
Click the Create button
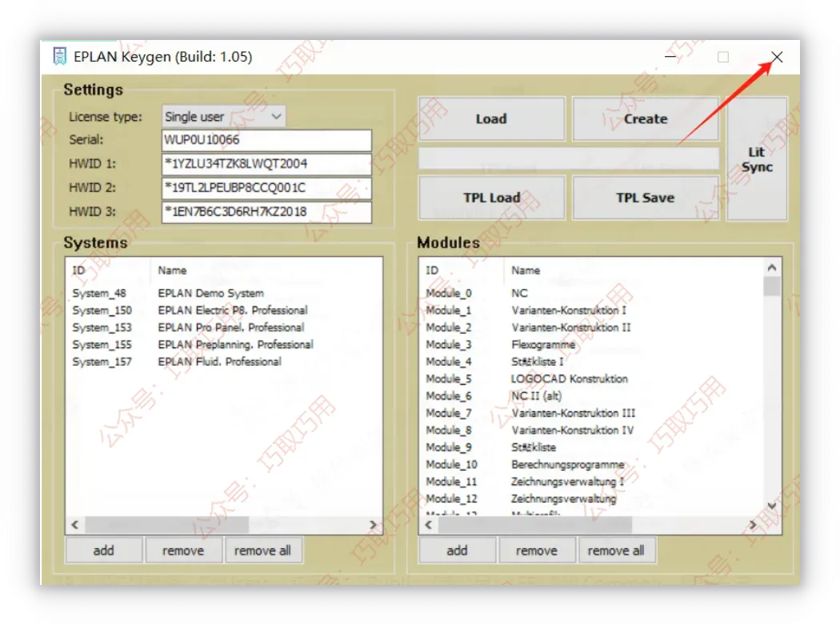coord(645,118)
